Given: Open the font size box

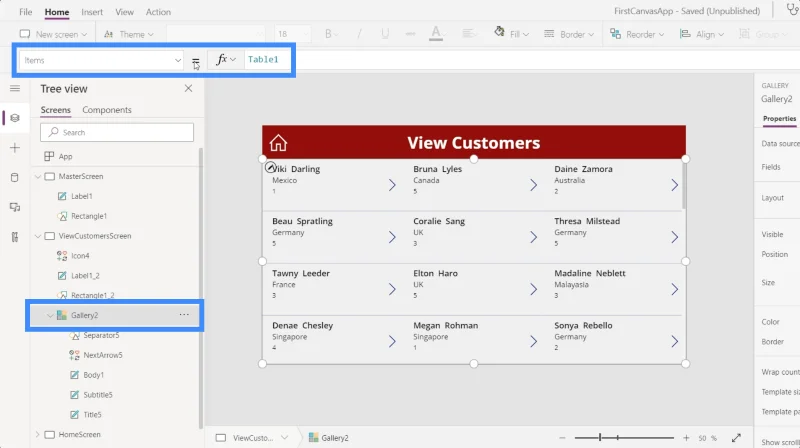Looking at the screenshot, I should 292,34.
